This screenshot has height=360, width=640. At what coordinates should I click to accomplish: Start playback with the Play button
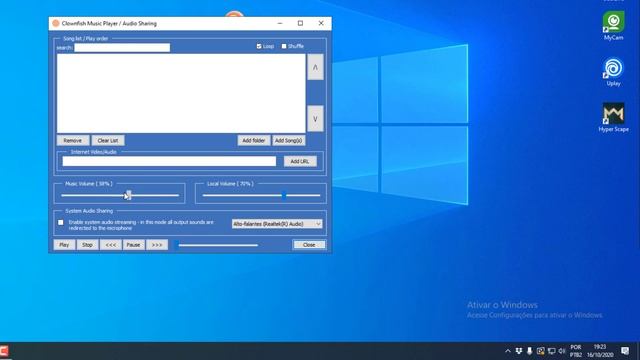[x=64, y=245]
